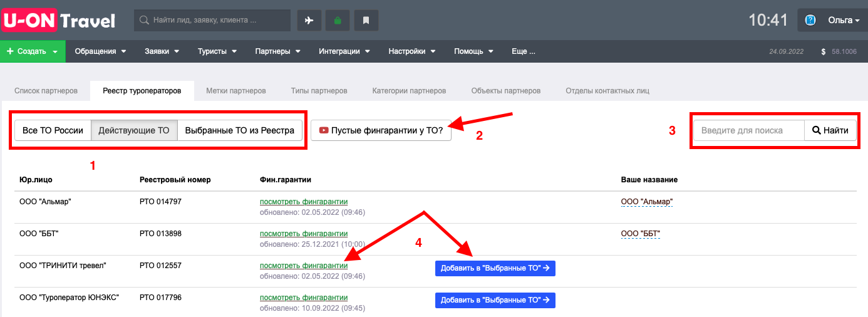This screenshot has width=868, height=317.
Task: Select the Все ТО России filter
Action: pos(53,130)
